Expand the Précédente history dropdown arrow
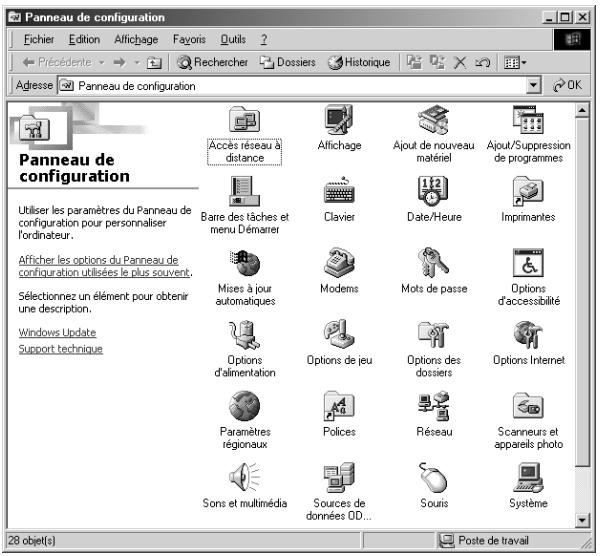 point(102,62)
